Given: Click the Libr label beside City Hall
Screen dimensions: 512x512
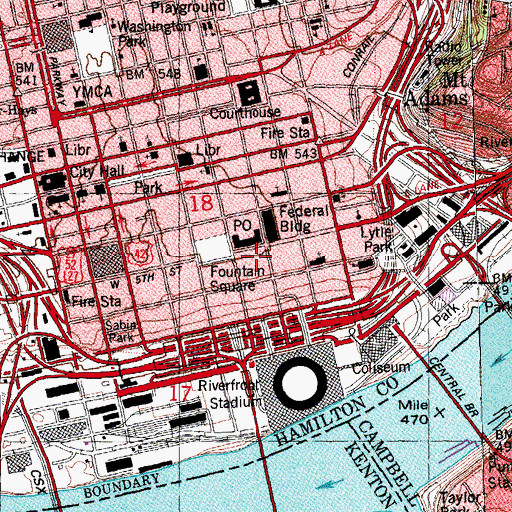Looking at the screenshot, I should [78, 150].
